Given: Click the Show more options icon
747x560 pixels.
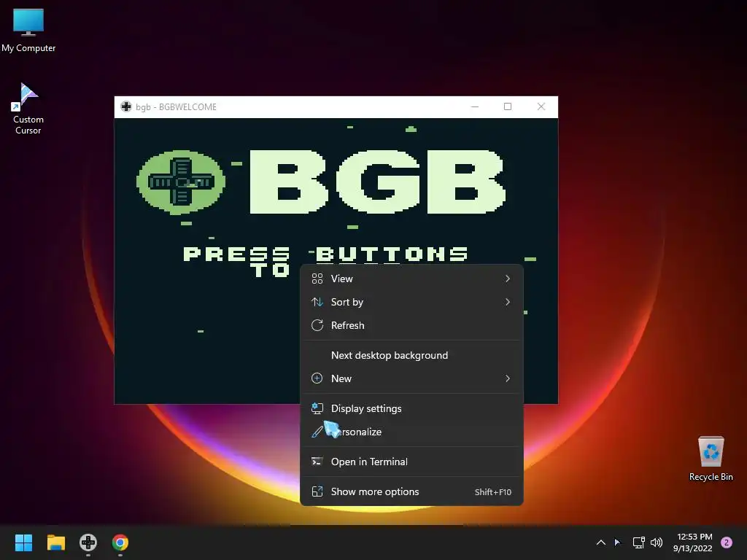Looking at the screenshot, I should point(317,491).
